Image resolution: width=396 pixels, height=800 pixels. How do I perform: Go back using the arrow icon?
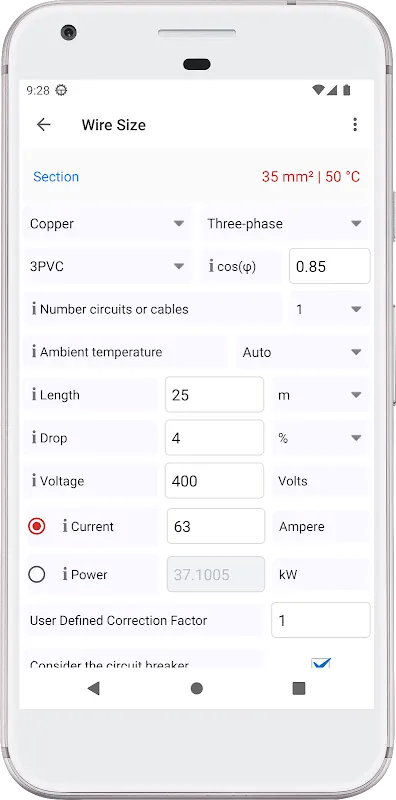pyautogui.click(x=44, y=124)
